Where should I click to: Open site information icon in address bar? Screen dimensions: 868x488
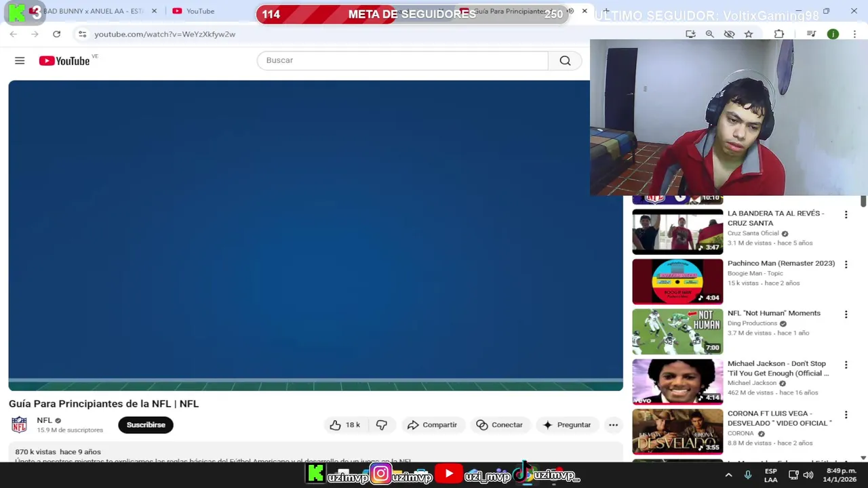(82, 34)
